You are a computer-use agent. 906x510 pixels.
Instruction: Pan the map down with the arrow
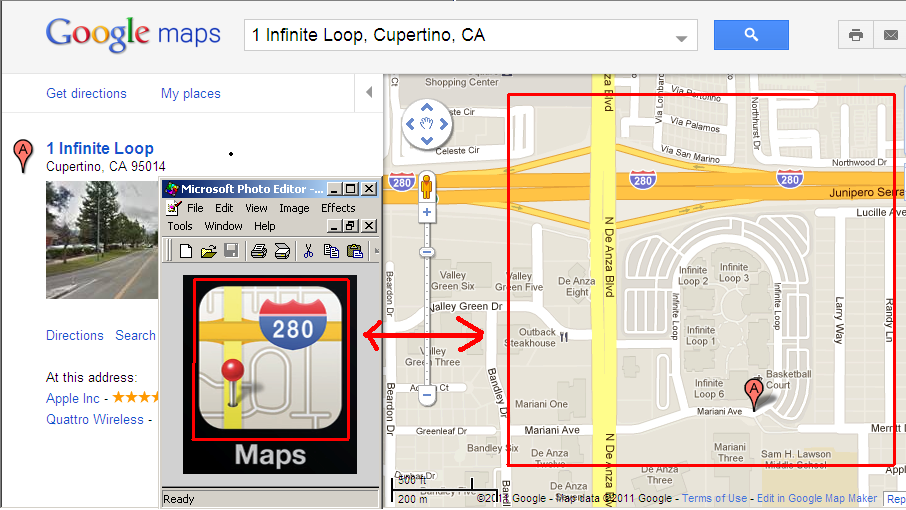click(x=426, y=140)
